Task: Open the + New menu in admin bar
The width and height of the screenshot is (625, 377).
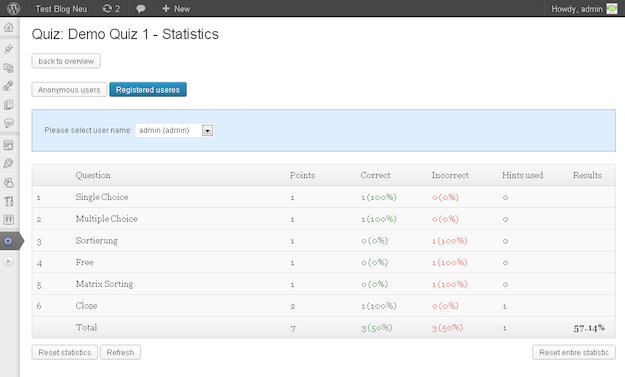Action: (176, 8)
